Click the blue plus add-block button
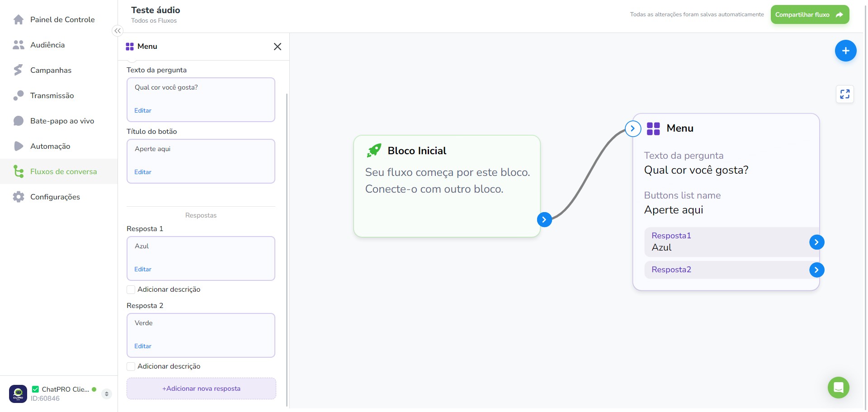 845,51
